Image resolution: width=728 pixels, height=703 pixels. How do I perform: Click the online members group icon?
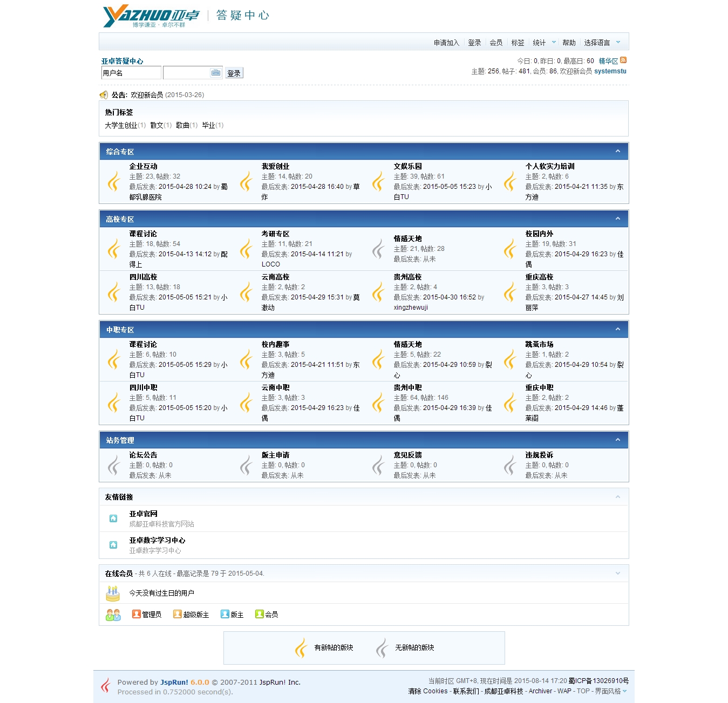tap(113, 615)
